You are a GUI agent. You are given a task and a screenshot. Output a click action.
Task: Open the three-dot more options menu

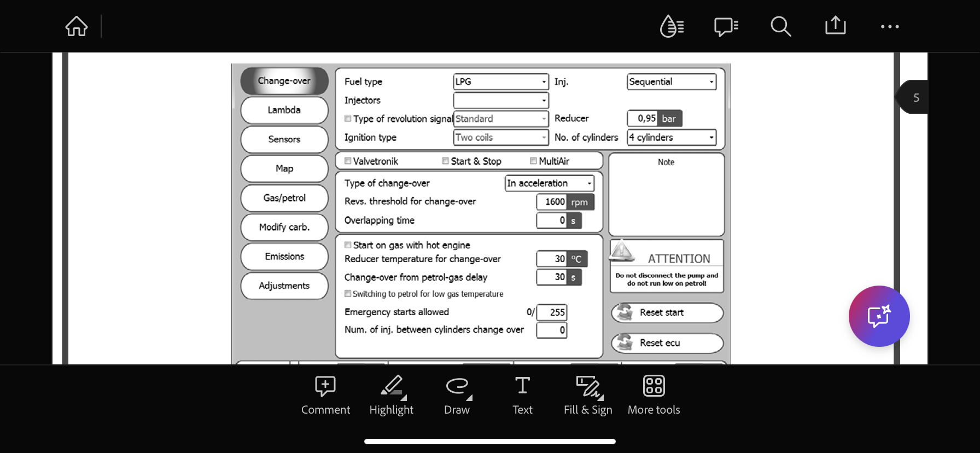(890, 26)
